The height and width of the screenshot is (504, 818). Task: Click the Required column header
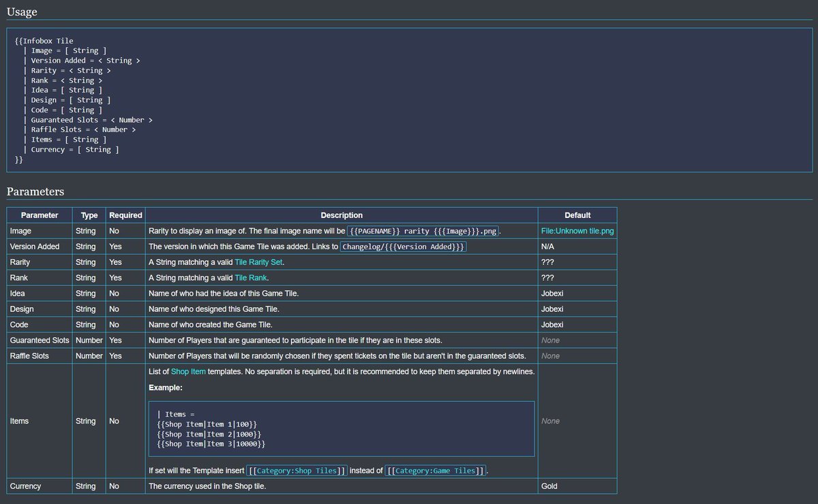click(x=125, y=215)
